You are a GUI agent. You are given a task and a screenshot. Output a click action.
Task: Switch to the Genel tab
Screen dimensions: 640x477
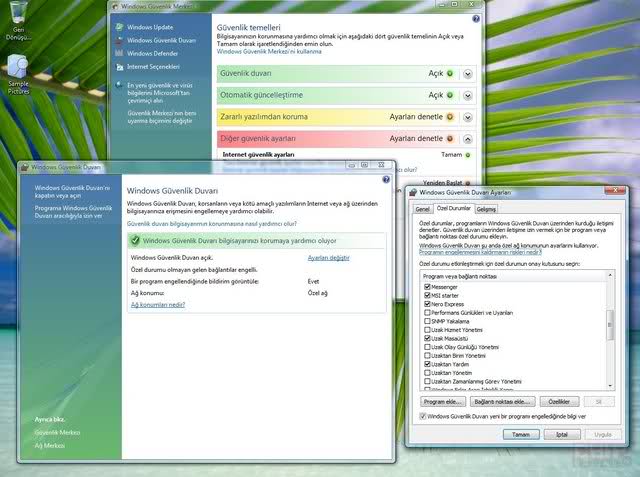[422, 209]
